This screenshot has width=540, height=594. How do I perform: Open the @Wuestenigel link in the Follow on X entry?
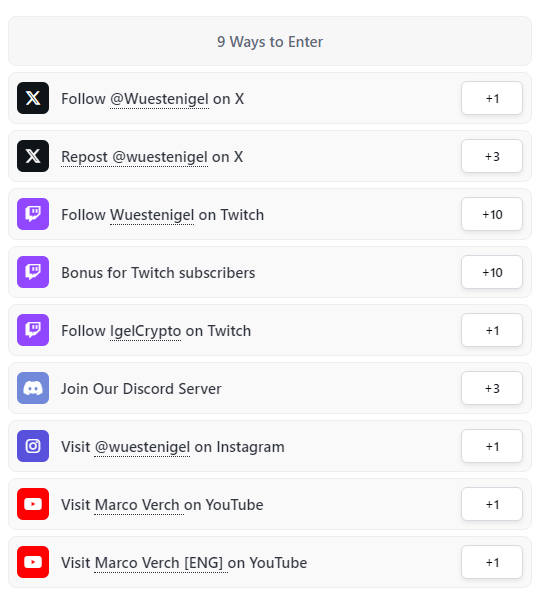coord(159,99)
